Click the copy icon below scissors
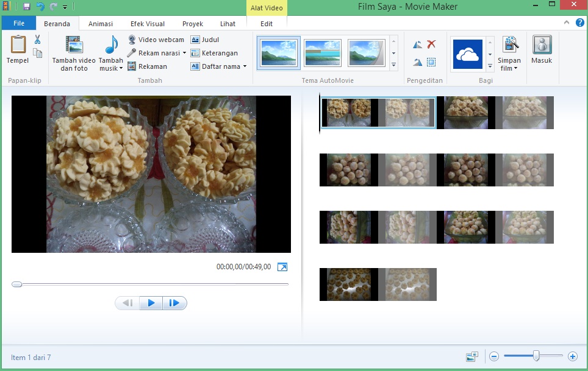Viewport: 588px width, 371px height. [37, 53]
